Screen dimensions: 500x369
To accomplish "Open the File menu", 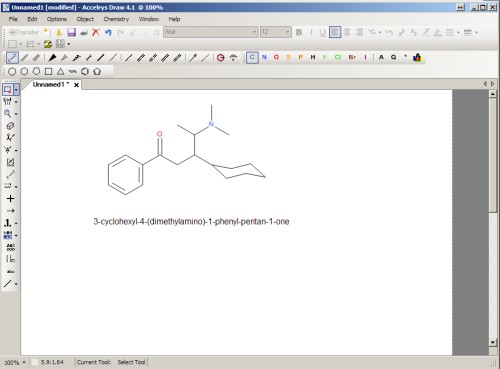I will [x=13, y=19].
